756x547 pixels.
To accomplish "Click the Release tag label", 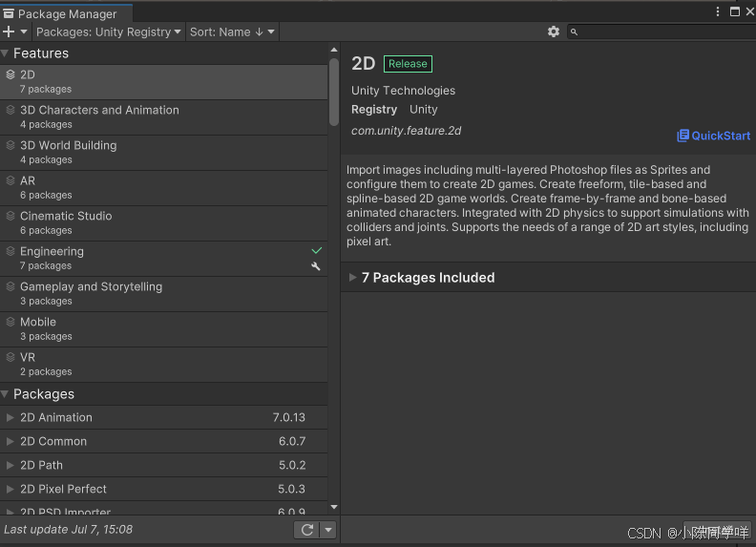I will click(x=408, y=64).
